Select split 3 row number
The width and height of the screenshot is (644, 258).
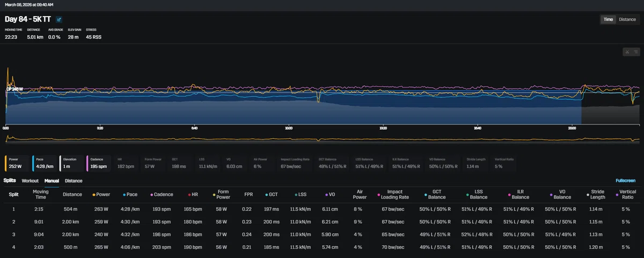(x=14, y=234)
